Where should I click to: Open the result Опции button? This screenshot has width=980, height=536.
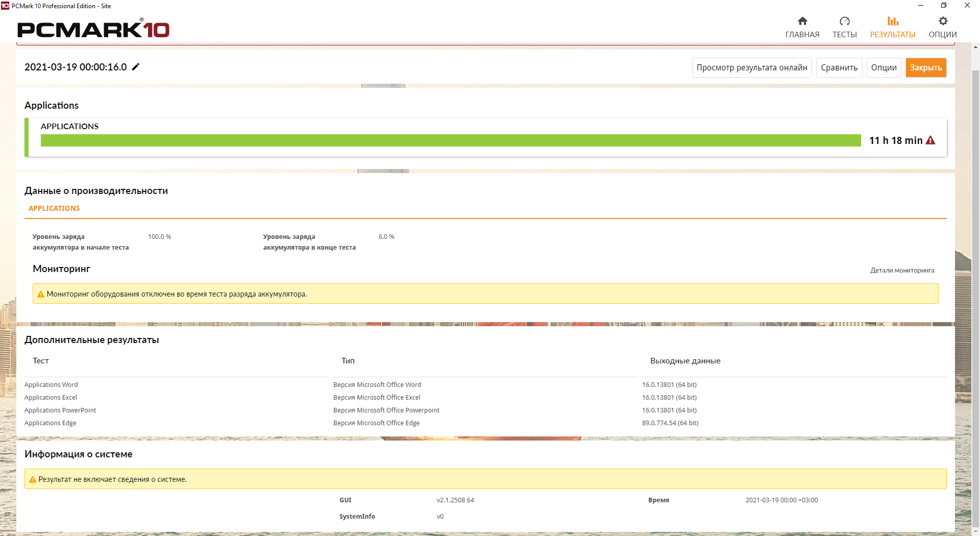pyautogui.click(x=884, y=67)
